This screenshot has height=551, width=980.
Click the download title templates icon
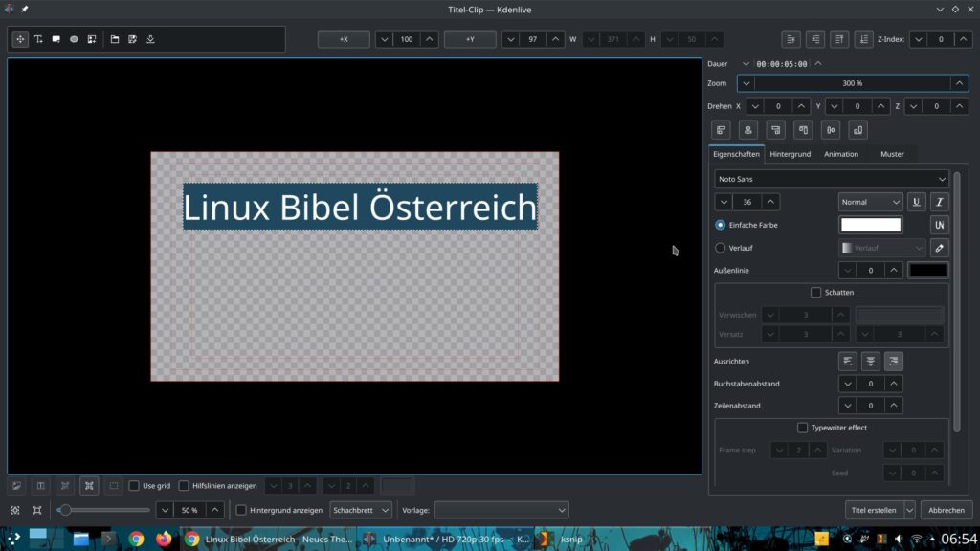(x=150, y=39)
